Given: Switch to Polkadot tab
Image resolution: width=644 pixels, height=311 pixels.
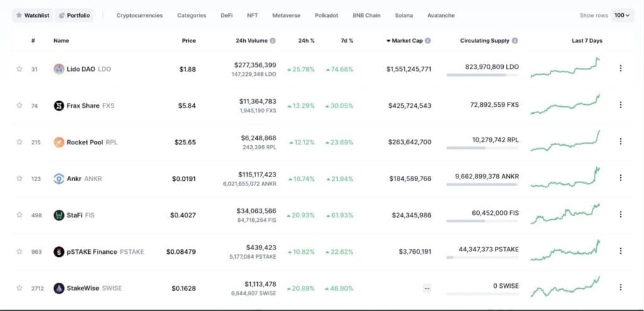Looking at the screenshot, I should coord(326,15).
